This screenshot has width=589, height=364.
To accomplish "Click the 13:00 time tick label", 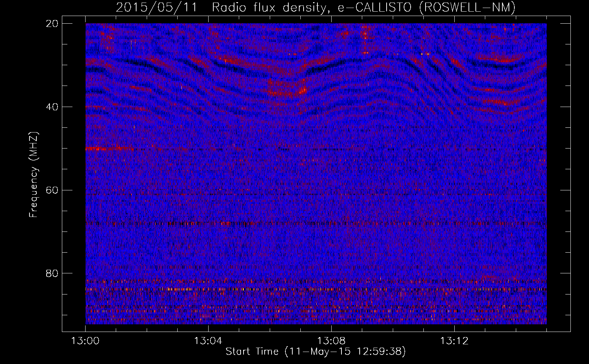I will tap(85, 341).
